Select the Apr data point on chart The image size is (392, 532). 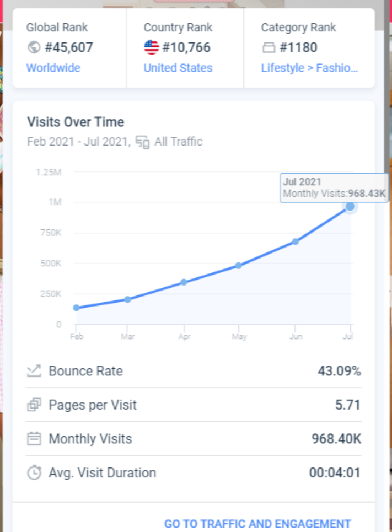pos(184,282)
